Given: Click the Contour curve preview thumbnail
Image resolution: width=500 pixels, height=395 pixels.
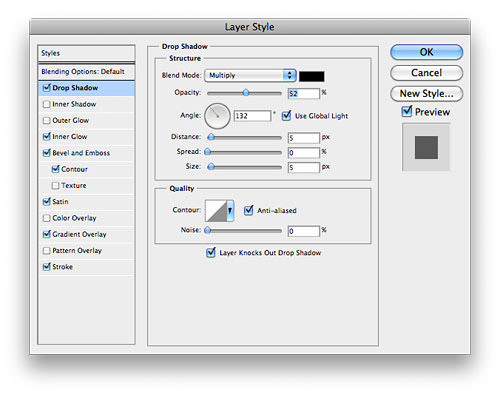Looking at the screenshot, I should click(216, 211).
